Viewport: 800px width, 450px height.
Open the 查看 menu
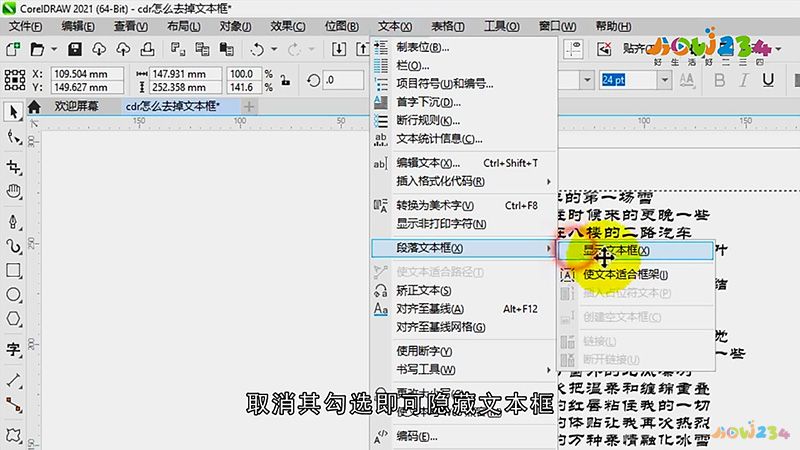131,26
